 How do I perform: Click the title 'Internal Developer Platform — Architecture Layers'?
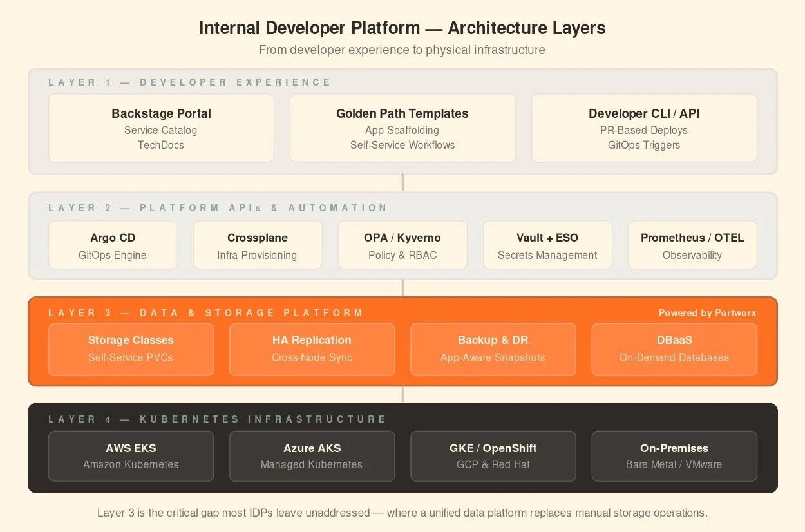click(x=402, y=28)
